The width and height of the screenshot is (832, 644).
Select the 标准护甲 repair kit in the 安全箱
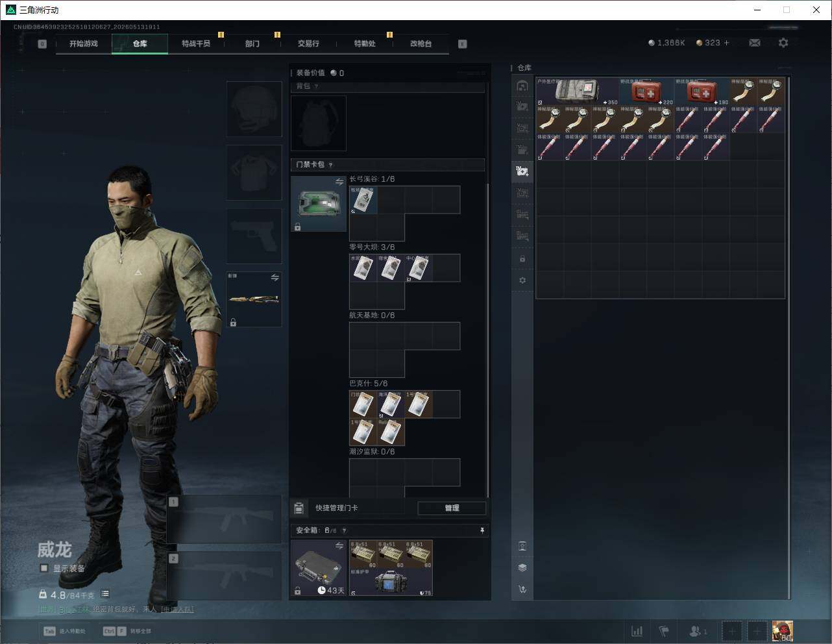click(x=391, y=582)
